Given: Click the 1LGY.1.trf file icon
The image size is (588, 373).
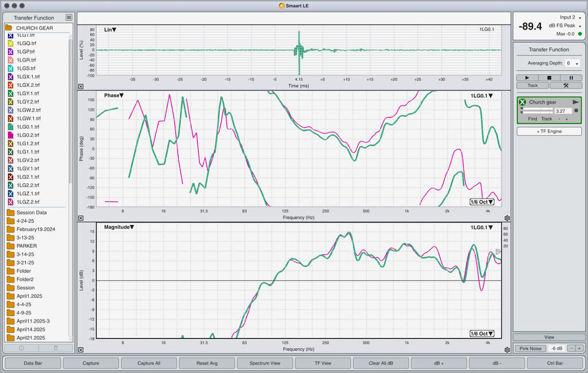Looking at the screenshot, I should [x=10, y=94].
